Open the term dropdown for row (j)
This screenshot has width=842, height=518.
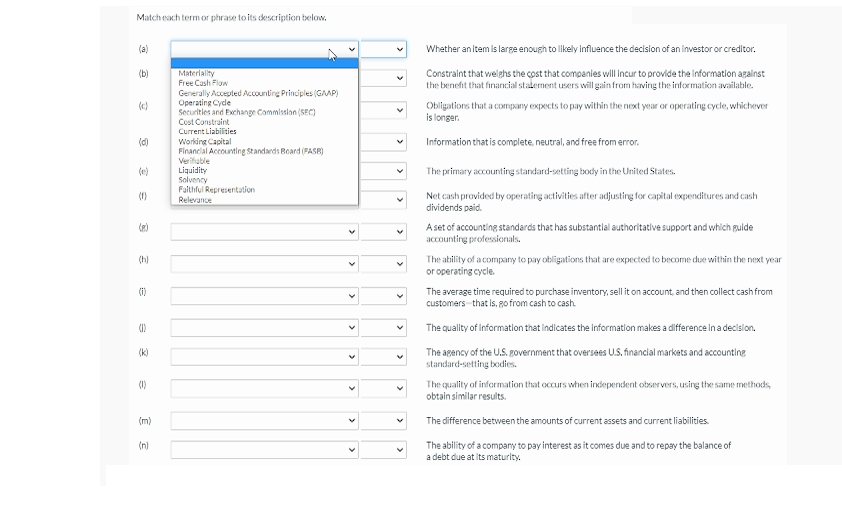[264, 327]
